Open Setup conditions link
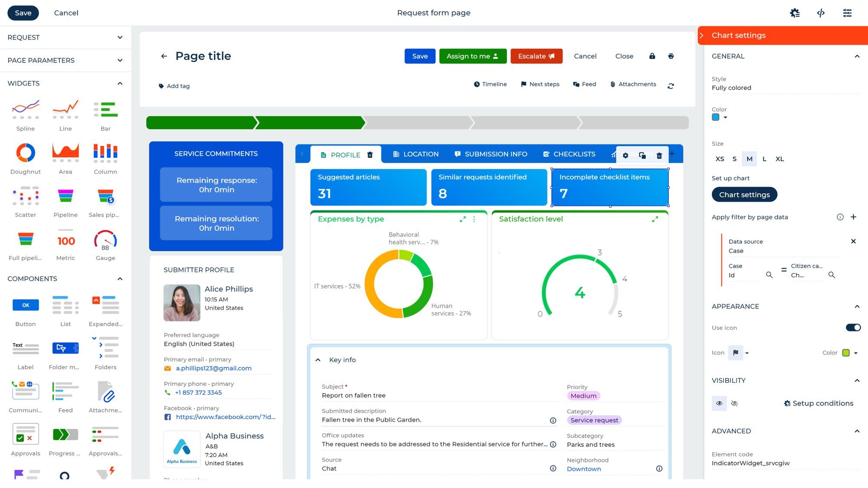868x488 pixels. click(x=819, y=403)
